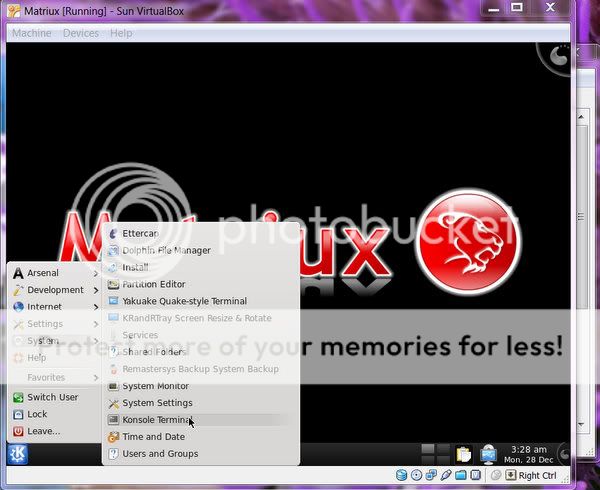Click the Lock screen icon
Image resolution: width=600 pixels, height=490 pixels.
click(18, 414)
